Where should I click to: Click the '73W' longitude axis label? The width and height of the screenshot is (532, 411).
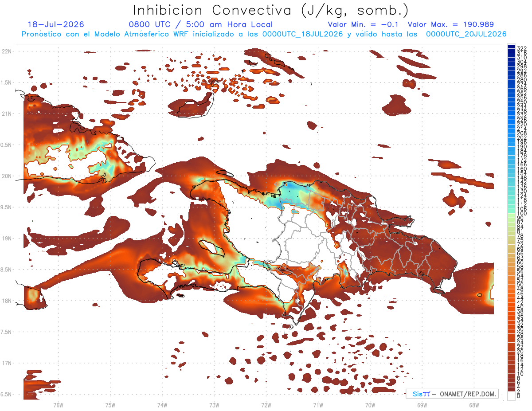tap(214, 405)
